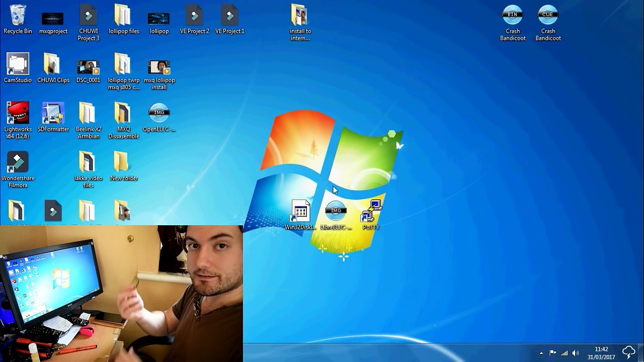Select the LibreELEC image file

tap(336, 215)
